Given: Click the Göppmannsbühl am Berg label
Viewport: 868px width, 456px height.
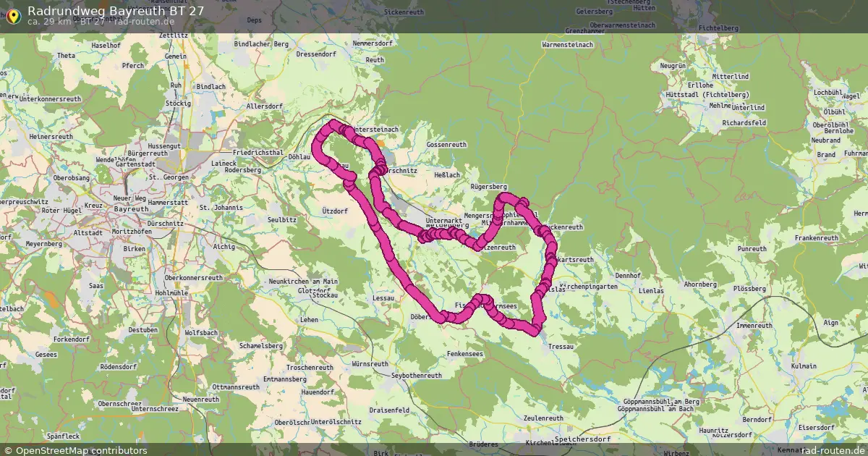Looking at the screenshot, I should pos(660,402).
